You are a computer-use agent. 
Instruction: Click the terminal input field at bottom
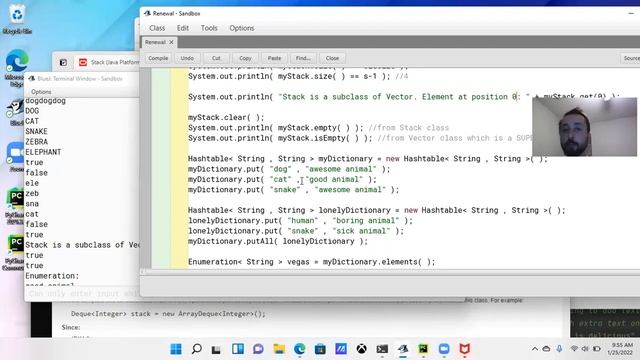82,293
